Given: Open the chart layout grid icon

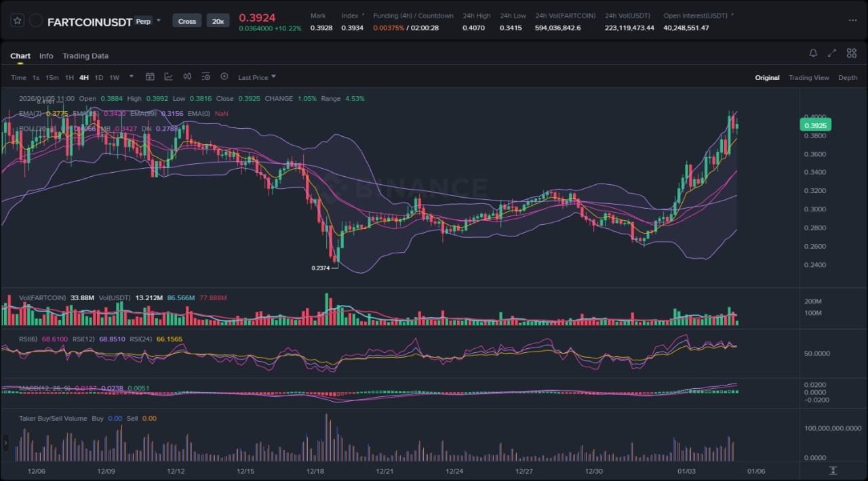Looking at the screenshot, I should tap(851, 53).
